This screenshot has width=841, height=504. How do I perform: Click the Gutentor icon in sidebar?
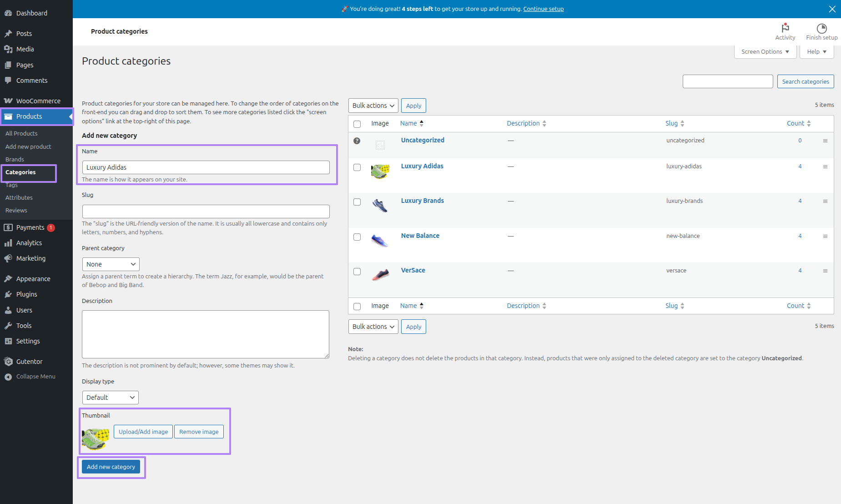click(8, 362)
